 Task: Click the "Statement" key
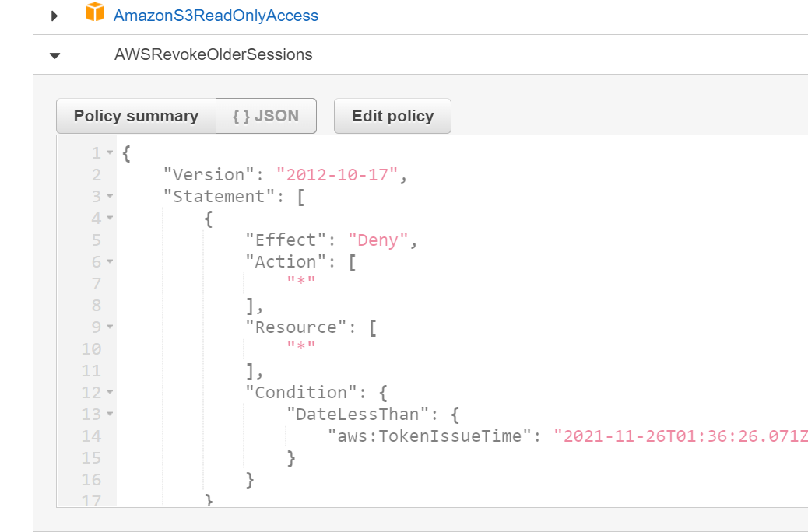click(219, 196)
